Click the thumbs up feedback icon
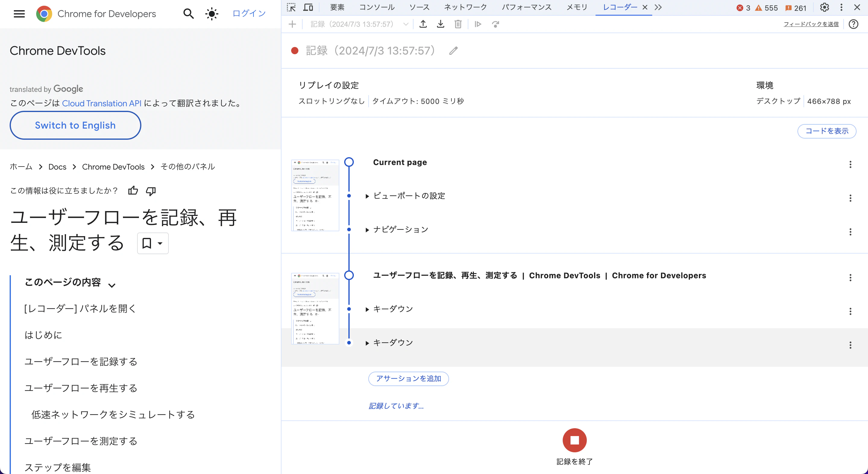Screen dimensions: 868x474 click(133, 191)
